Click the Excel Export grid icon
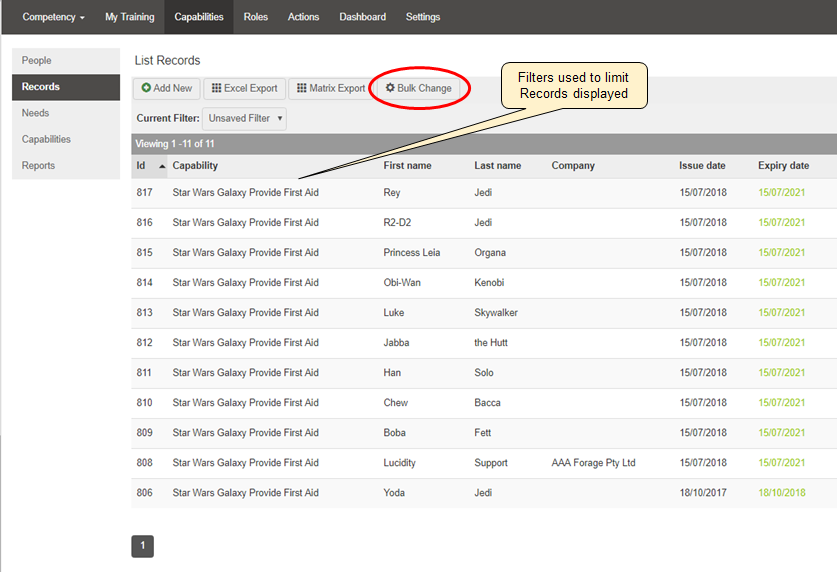Image resolution: width=837 pixels, height=572 pixels. point(216,89)
